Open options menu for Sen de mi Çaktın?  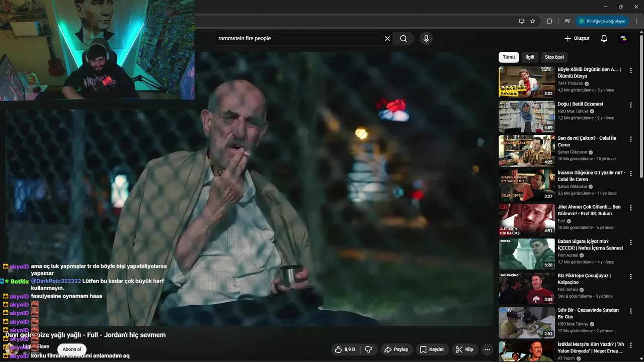[x=631, y=139]
